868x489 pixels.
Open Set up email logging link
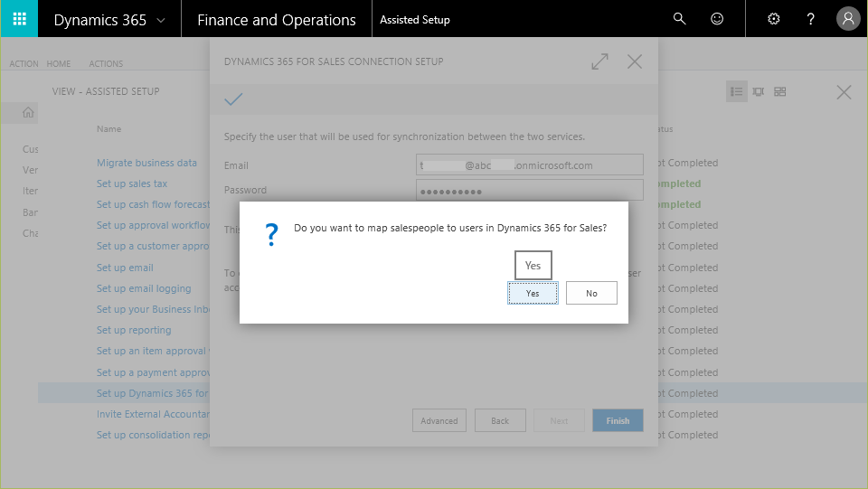pyautogui.click(x=144, y=288)
